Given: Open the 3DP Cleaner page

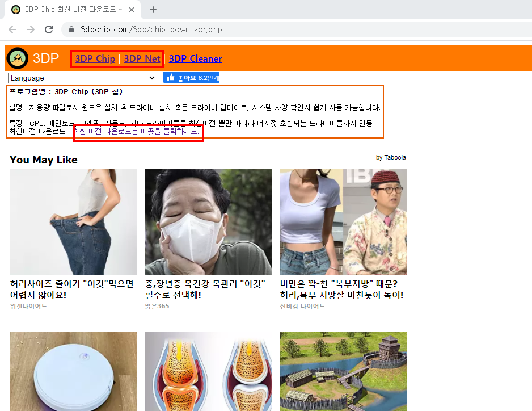Looking at the screenshot, I should [x=195, y=58].
